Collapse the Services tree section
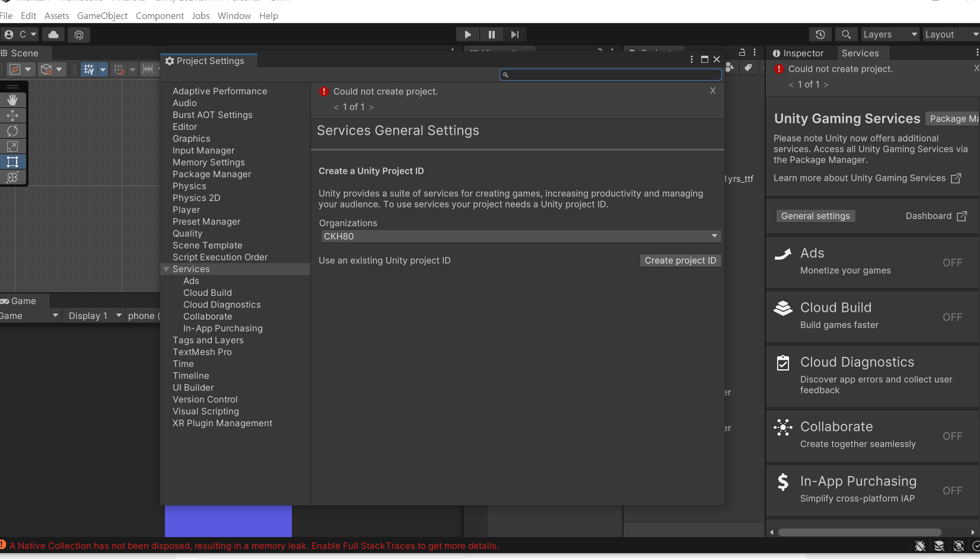Screen dimensions: 980x559 [x=166, y=269]
